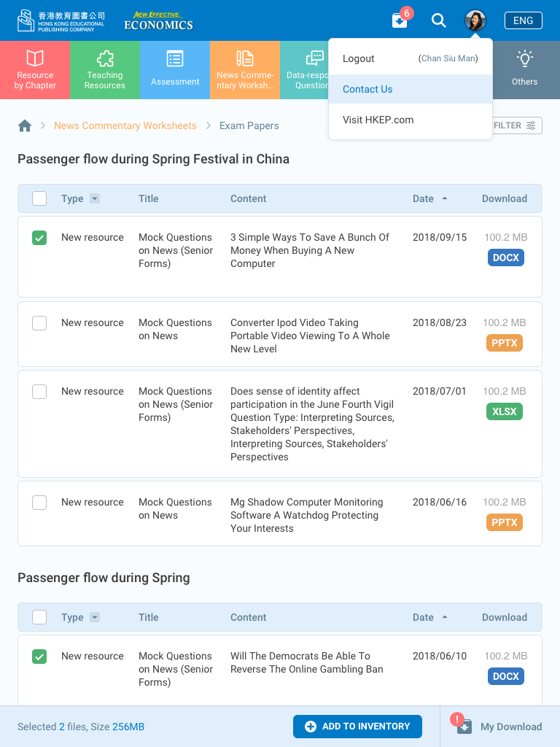Viewport: 560px width, 747px height.
Task: Click the search magnifier icon
Action: click(439, 20)
